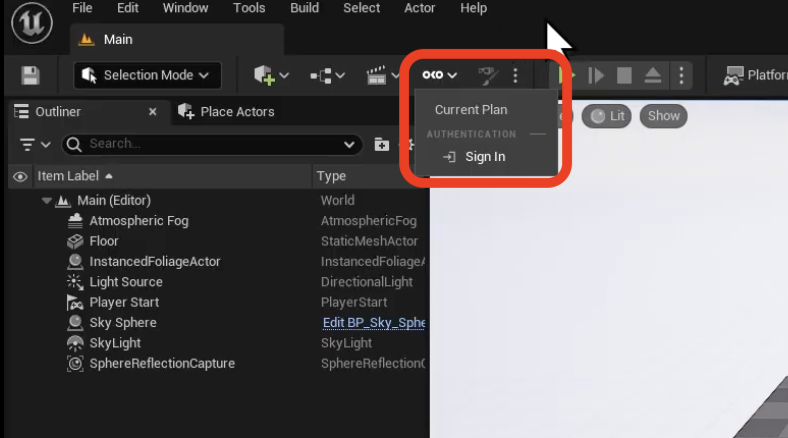Click the Eject playback icon
The image size is (788, 438).
pos(651,75)
